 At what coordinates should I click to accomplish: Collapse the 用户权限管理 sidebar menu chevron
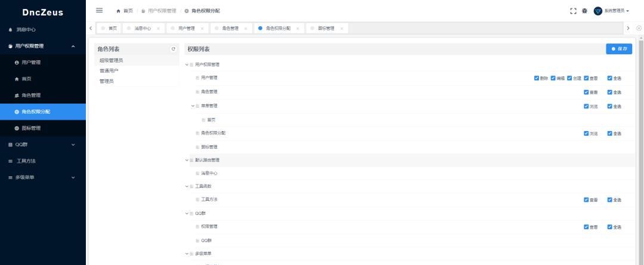(73, 46)
